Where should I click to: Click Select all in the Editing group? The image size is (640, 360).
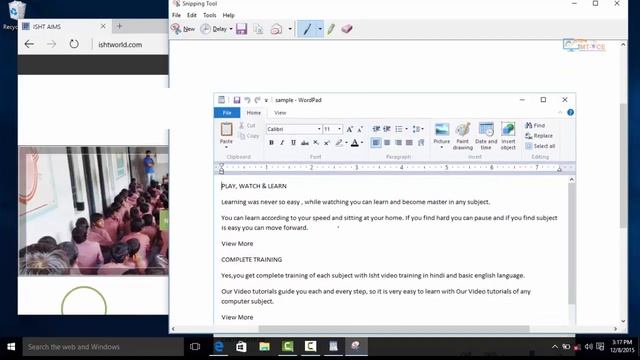pyautogui.click(x=540, y=146)
